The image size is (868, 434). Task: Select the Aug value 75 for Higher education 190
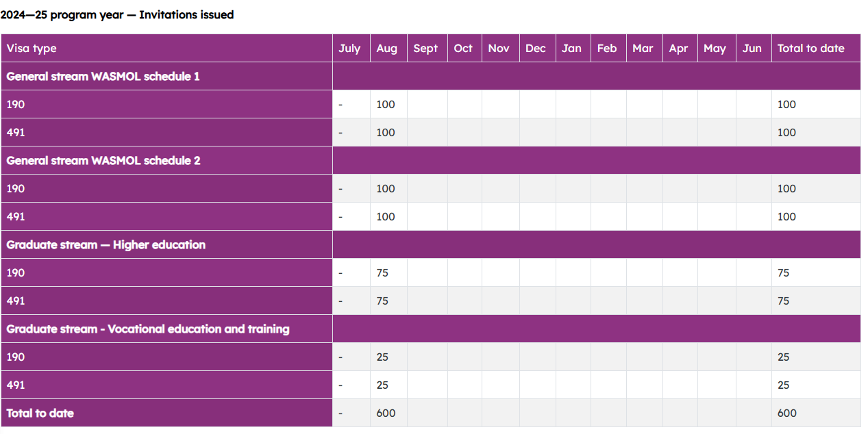coord(382,273)
